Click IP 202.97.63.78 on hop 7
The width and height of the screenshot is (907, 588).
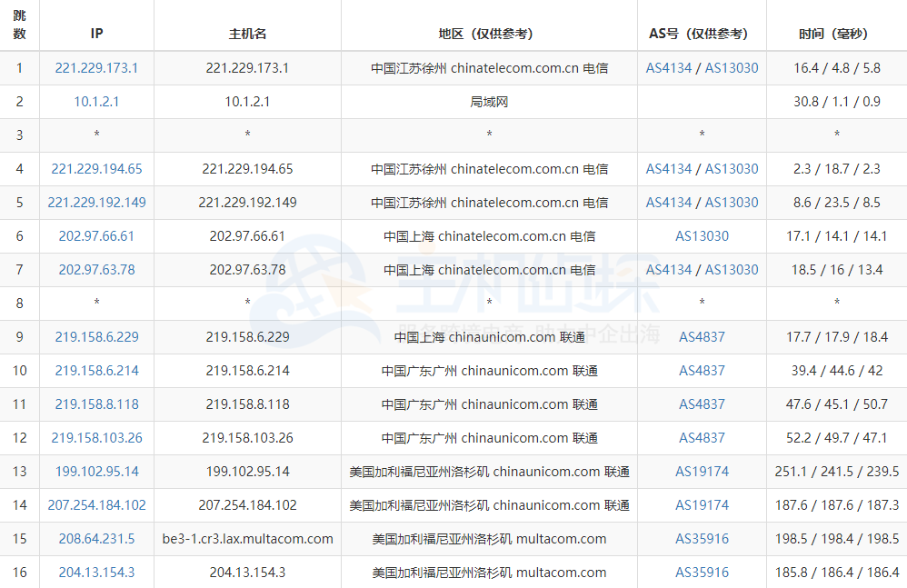[95, 269]
